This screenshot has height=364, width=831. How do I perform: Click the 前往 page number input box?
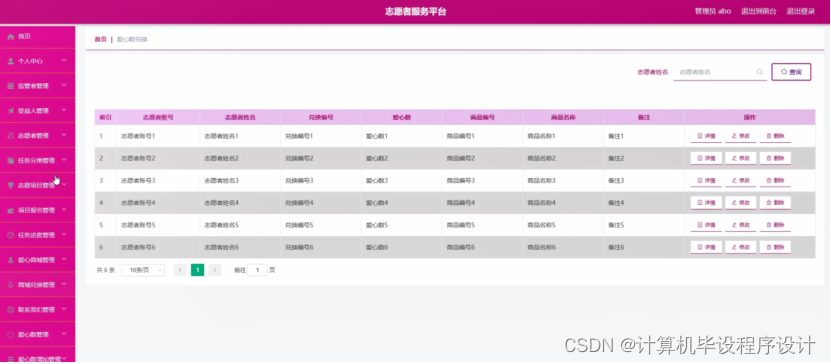258,270
